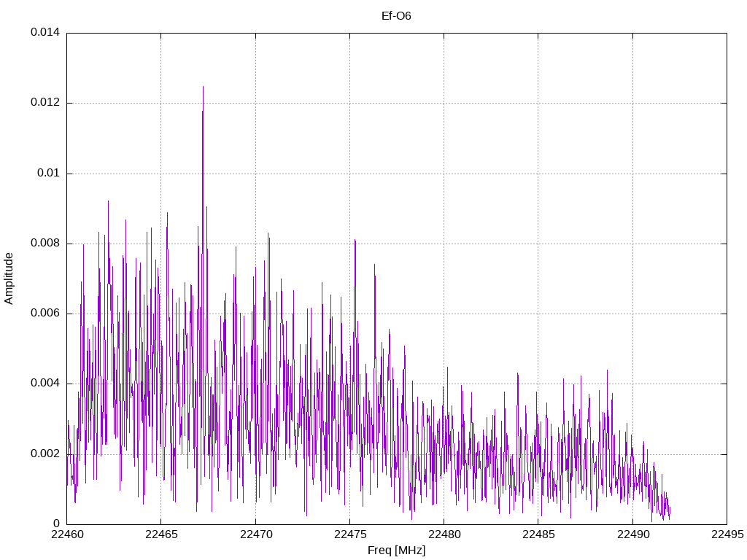Click the 22490 x-axis tick label

click(x=633, y=534)
